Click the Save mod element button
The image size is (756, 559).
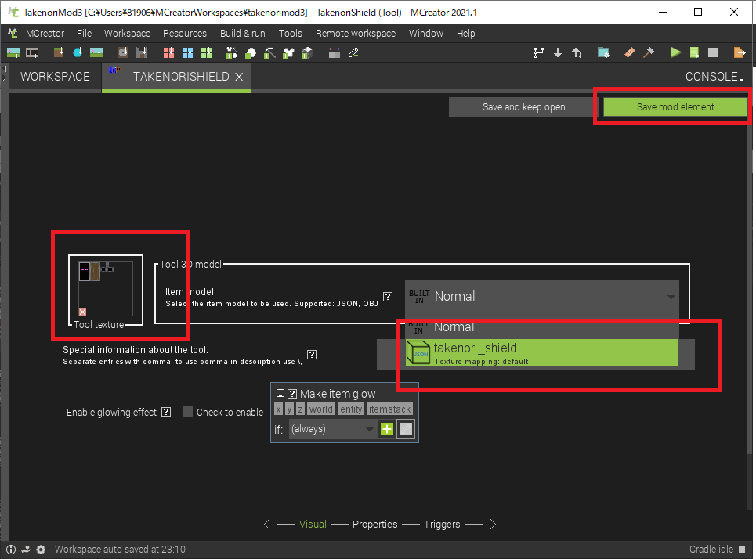(x=675, y=107)
